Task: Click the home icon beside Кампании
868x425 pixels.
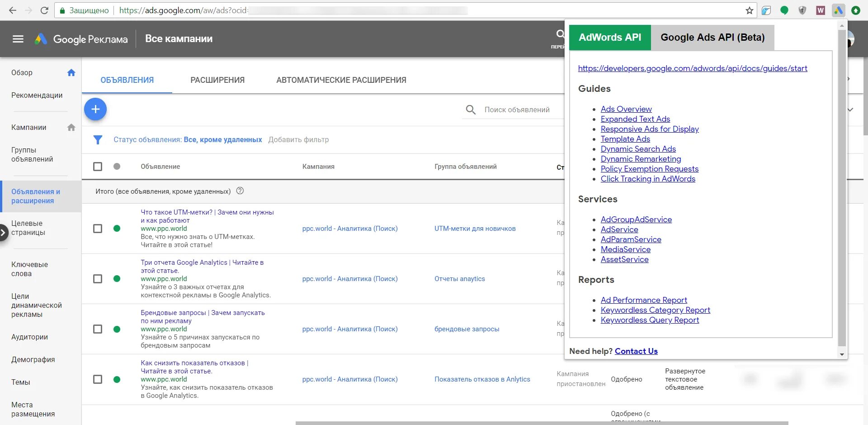Action: [x=71, y=128]
